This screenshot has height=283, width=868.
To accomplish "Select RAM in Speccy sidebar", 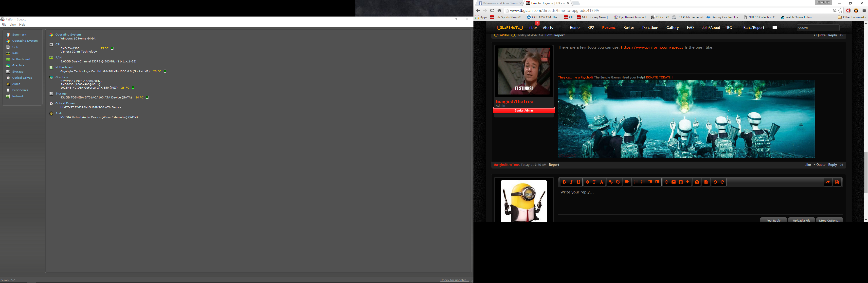I will (16, 53).
